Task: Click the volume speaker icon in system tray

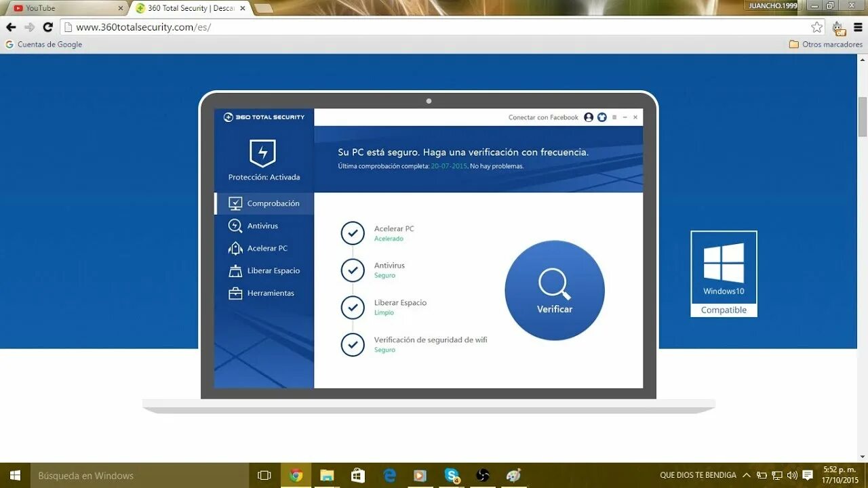Action: [792, 475]
